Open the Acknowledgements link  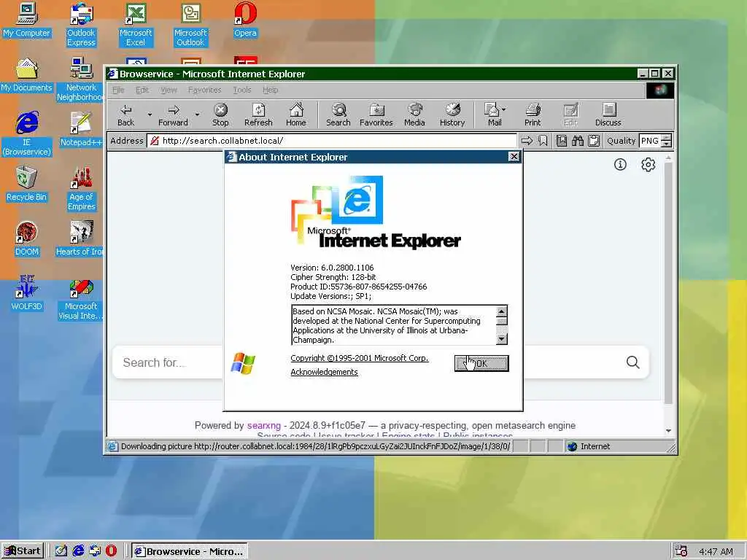click(324, 372)
